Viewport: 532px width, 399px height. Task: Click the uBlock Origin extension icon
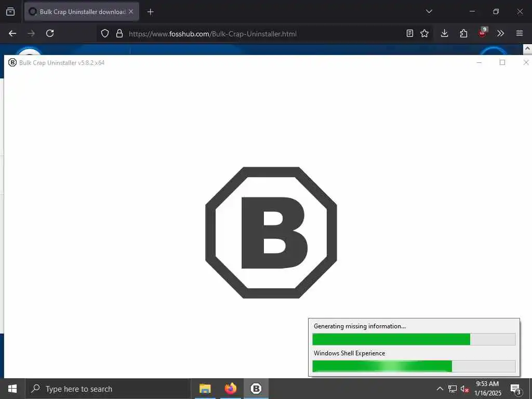[x=483, y=33]
